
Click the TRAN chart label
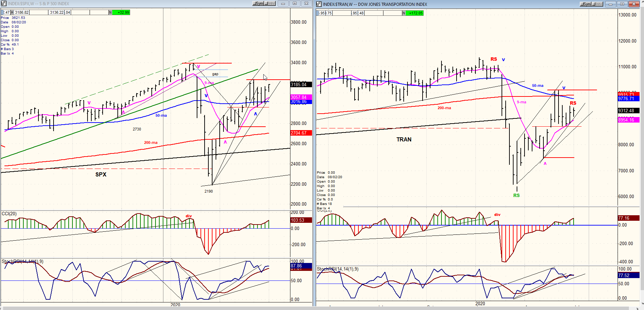click(404, 139)
